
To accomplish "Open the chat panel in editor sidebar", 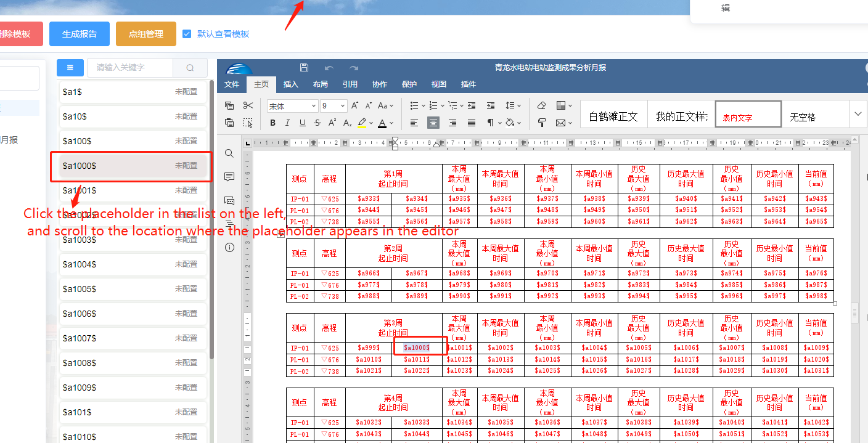I will 229,200.
